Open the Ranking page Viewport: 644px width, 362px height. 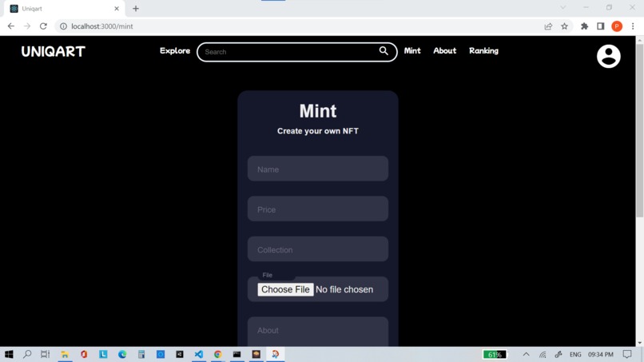pyautogui.click(x=483, y=51)
